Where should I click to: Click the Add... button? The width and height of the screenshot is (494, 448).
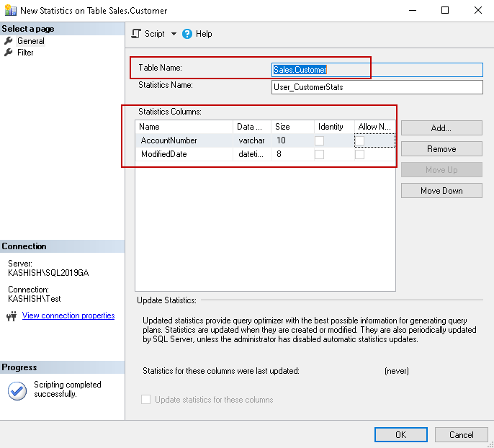[x=441, y=128]
